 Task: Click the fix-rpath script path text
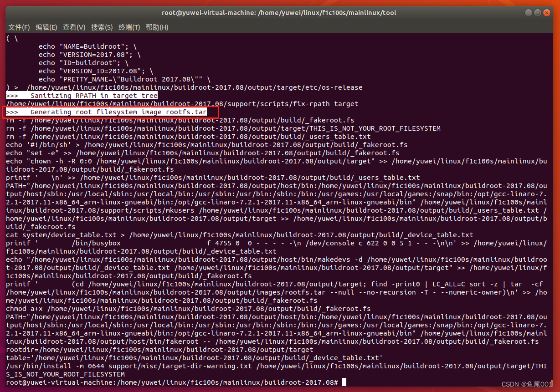182,104
